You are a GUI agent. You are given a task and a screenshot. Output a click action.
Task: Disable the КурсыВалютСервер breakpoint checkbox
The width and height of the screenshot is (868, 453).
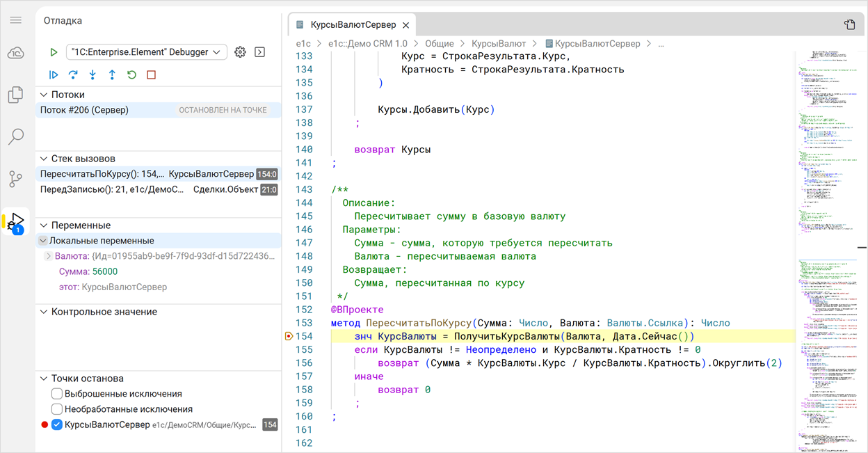tap(57, 424)
